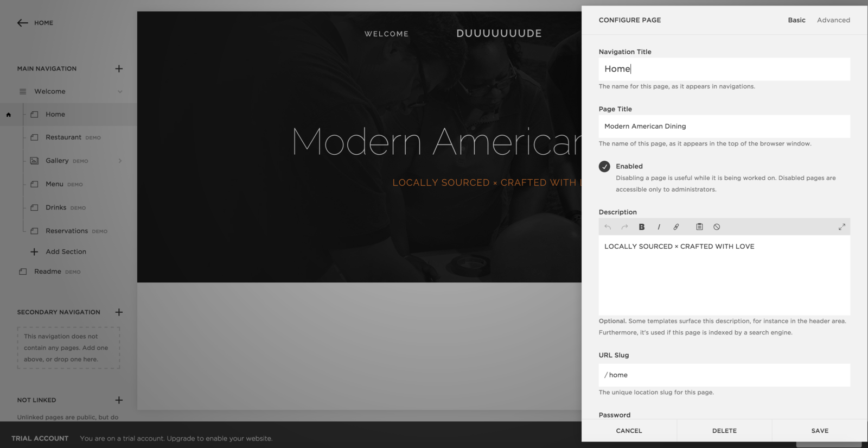The height and width of the screenshot is (448, 868).
Task: Toggle italic formatting in description
Action: tap(659, 227)
